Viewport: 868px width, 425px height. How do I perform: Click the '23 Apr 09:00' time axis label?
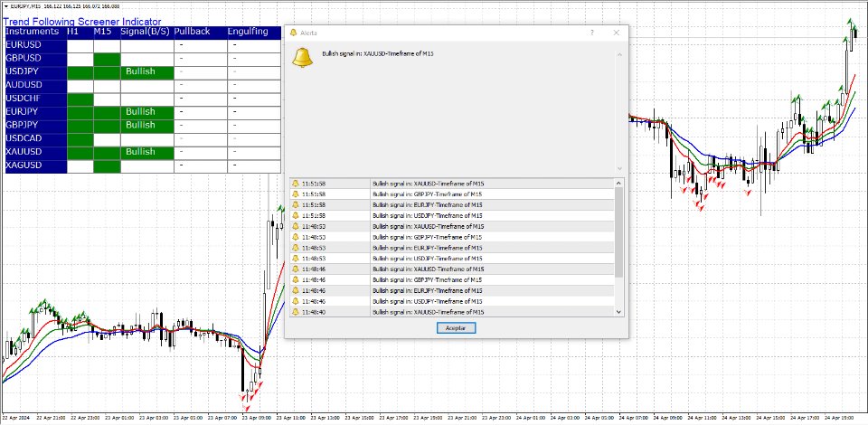click(259, 418)
